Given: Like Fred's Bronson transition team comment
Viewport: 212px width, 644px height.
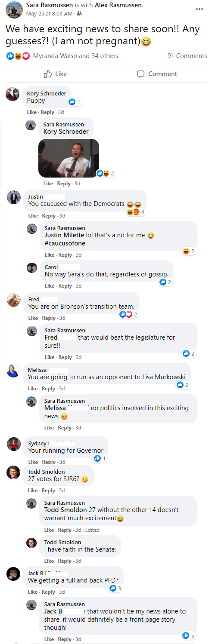Looking at the screenshot, I should click(33, 318).
